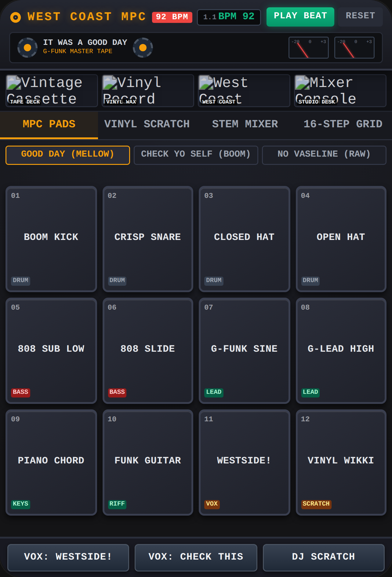The height and width of the screenshot is (577, 392).
Task: Click the left cassette tape reel
Action: [x=27, y=48]
